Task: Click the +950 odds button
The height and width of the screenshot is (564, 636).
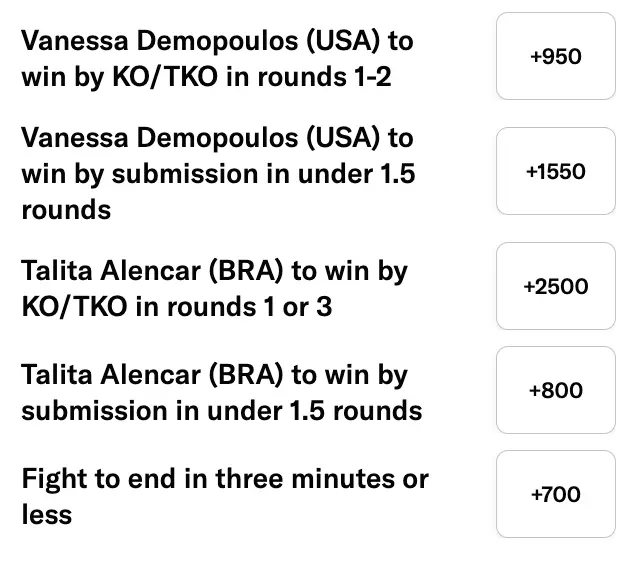Action: coord(555,57)
